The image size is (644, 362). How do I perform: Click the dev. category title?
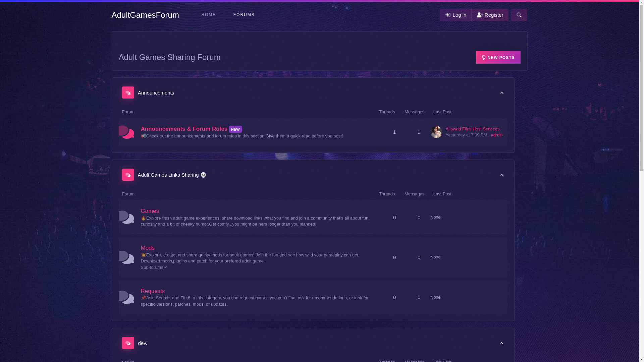[143, 343]
